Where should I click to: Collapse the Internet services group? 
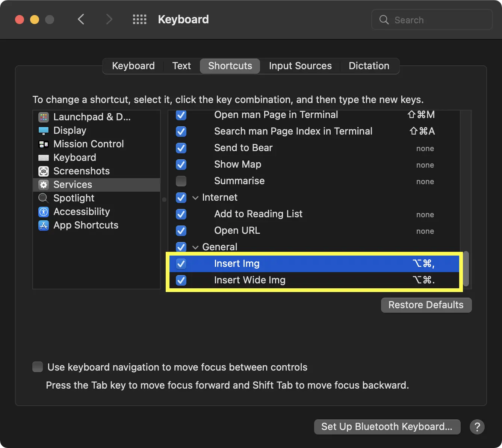pyautogui.click(x=195, y=197)
